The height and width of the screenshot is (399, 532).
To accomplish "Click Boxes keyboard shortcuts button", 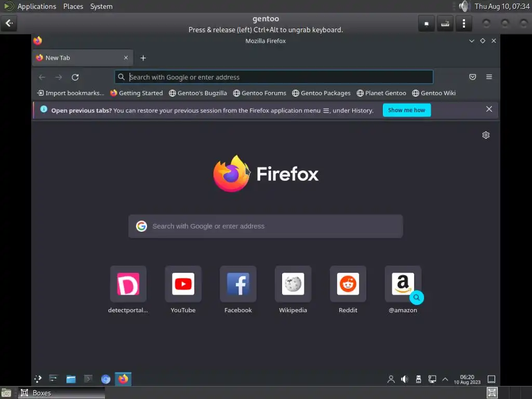I will (445, 23).
